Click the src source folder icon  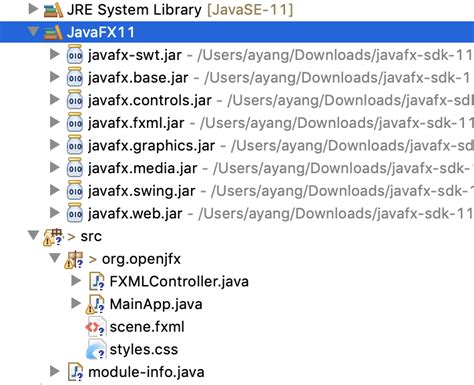pos(53,237)
